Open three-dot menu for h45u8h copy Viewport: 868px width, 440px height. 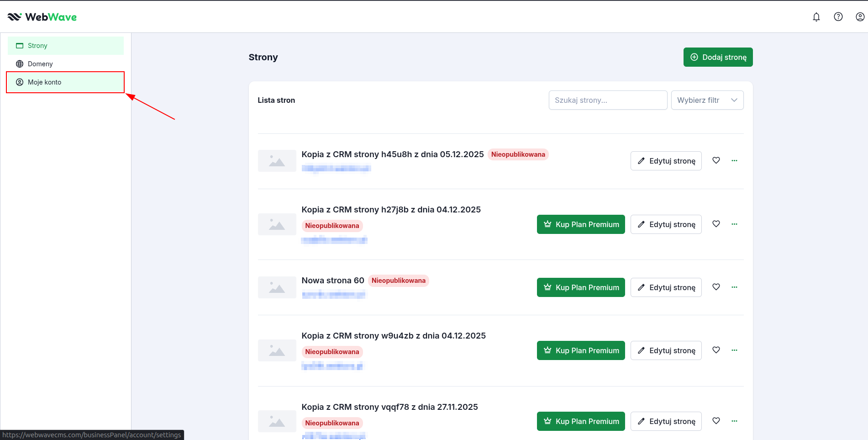point(734,160)
